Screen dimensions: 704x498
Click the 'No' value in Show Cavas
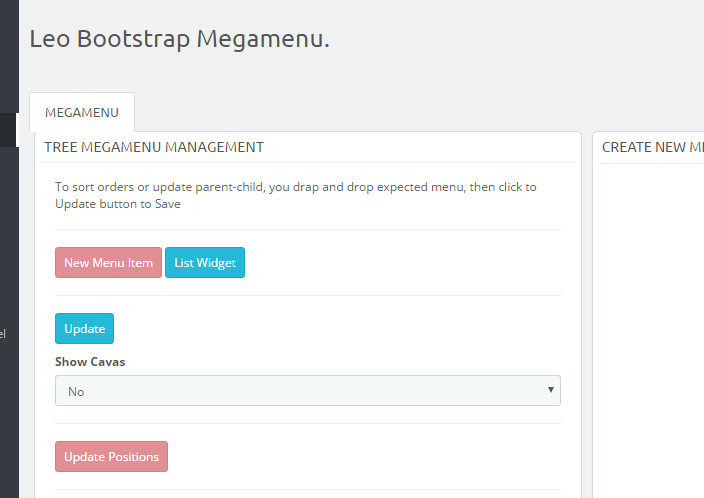coord(76,392)
